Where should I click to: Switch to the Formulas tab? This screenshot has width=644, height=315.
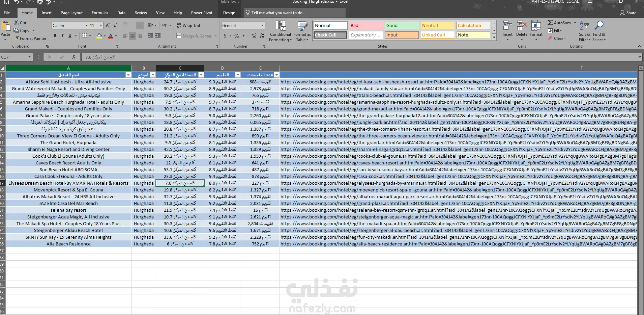click(x=100, y=13)
